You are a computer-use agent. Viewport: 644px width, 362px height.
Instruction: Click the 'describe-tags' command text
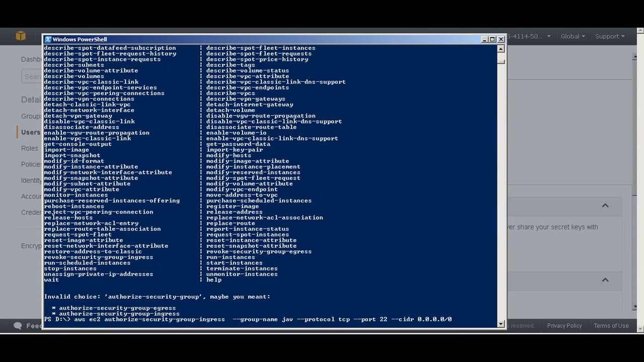pos(230,65)
